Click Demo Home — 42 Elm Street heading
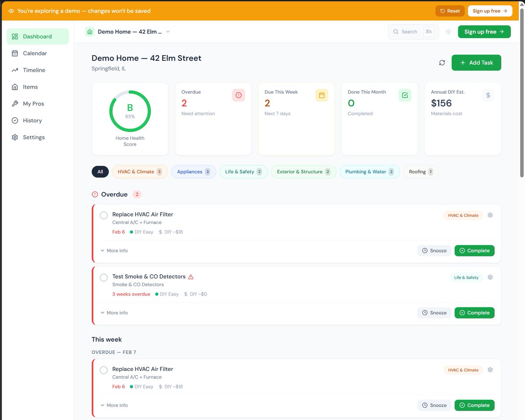 click(x=147, y=58)
